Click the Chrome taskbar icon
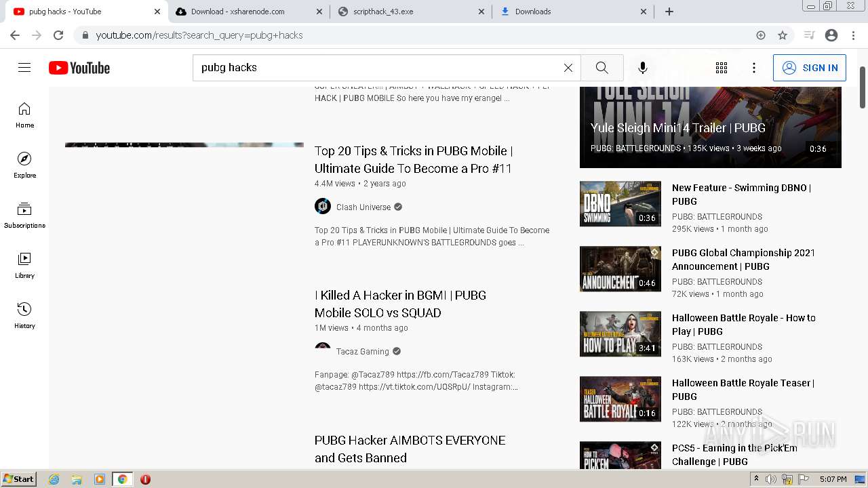This screenshot has height=488, width=868. tap(123, 479)
